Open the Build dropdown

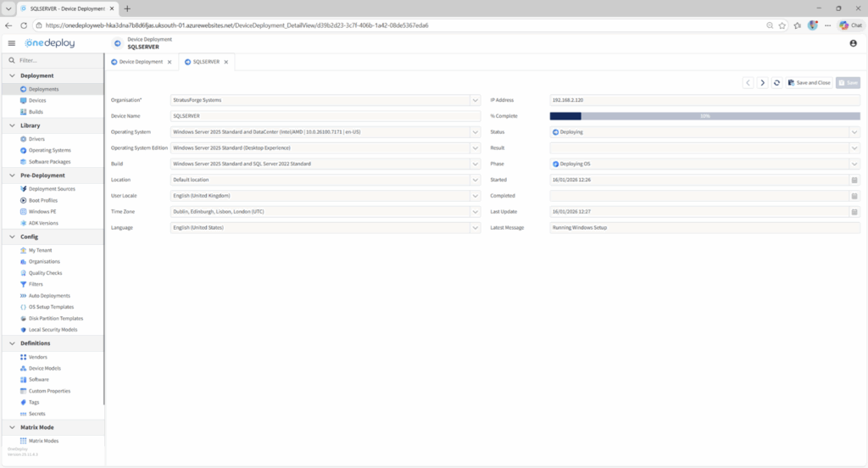point(475,164)
